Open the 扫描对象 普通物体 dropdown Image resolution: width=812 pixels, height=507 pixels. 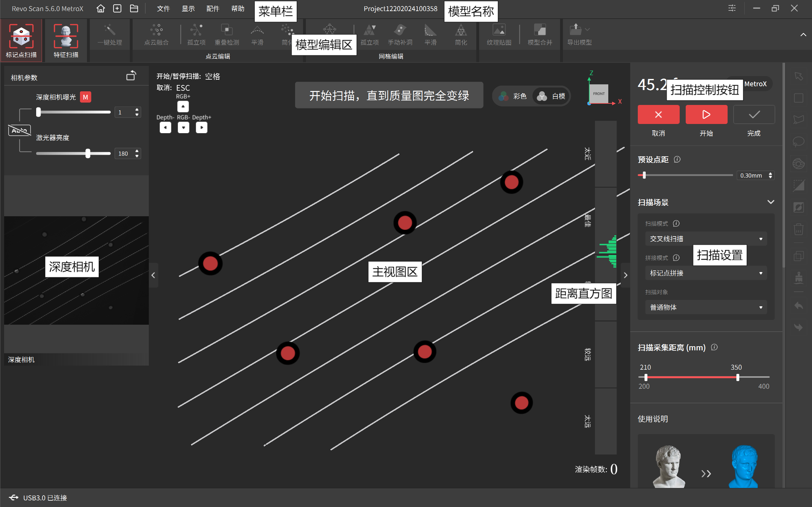706,307
